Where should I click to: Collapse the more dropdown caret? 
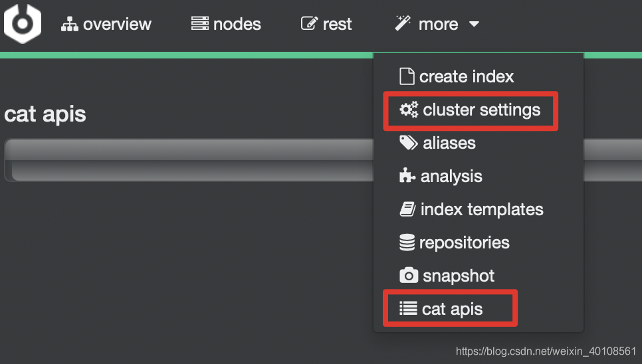[x=474, y=24]
